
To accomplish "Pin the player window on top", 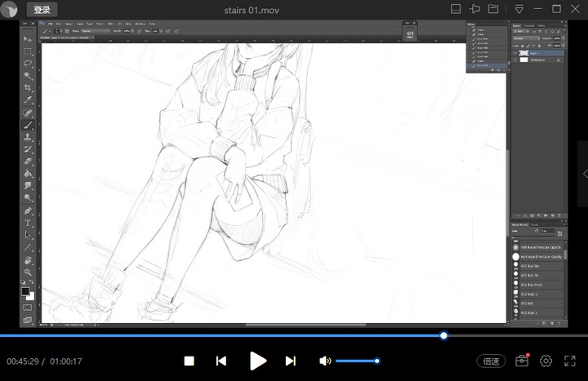I will point(474,9).
